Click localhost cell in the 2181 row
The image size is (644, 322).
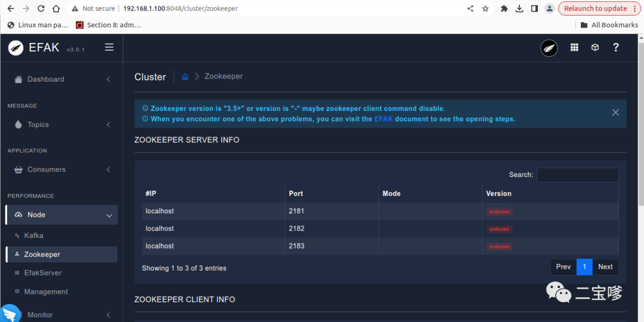pos(213,211)
